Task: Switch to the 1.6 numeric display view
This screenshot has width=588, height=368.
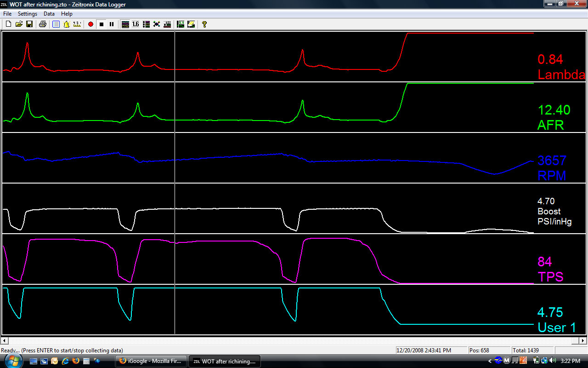Action: click(136, 24)
